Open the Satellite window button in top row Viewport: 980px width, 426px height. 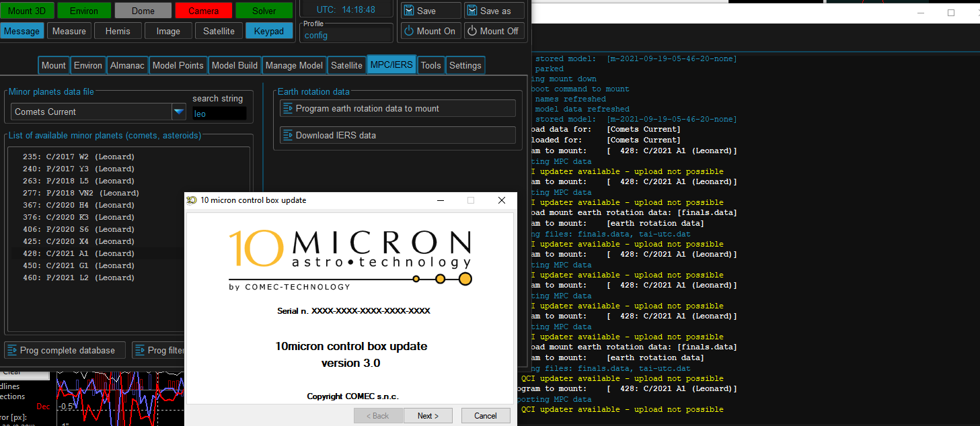coord(219,31)
